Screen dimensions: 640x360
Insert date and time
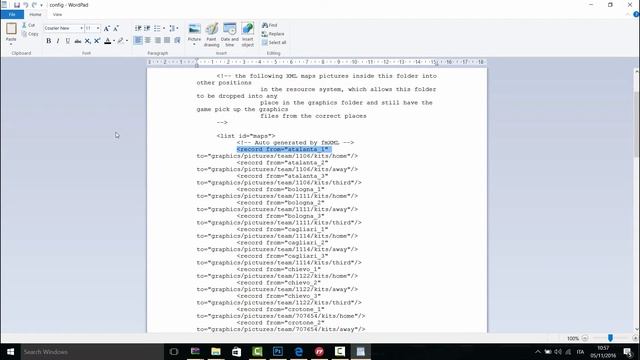(x=230, y=35)
